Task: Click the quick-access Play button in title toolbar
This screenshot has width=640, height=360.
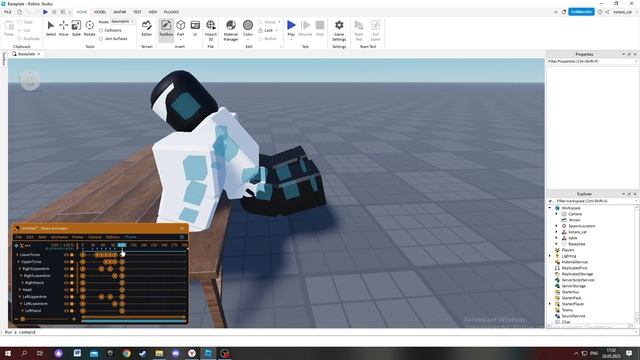Action: (x=45, y=12)
